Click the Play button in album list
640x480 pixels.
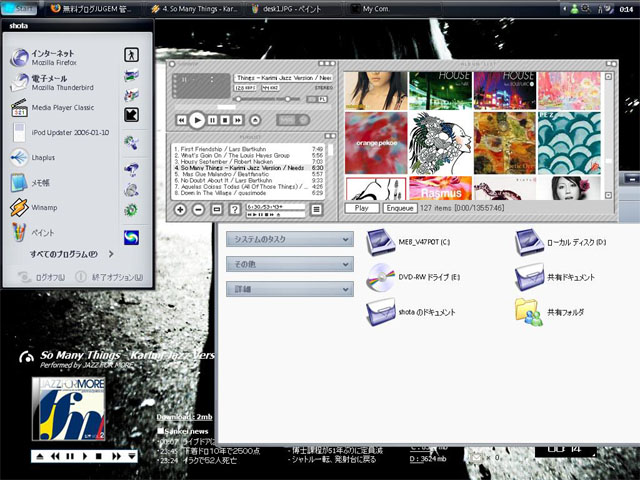(x=362, y=208)
